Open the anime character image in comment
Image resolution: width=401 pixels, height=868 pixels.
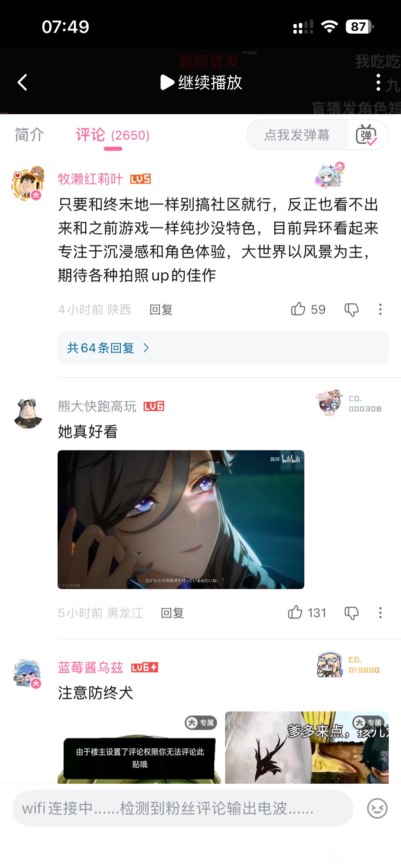click(181, 519)
